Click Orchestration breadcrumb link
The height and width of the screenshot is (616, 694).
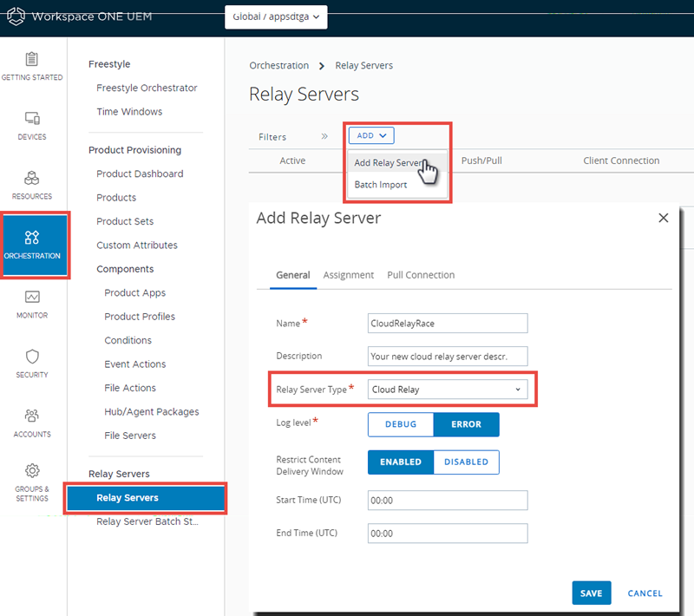[x=278, y=65]
